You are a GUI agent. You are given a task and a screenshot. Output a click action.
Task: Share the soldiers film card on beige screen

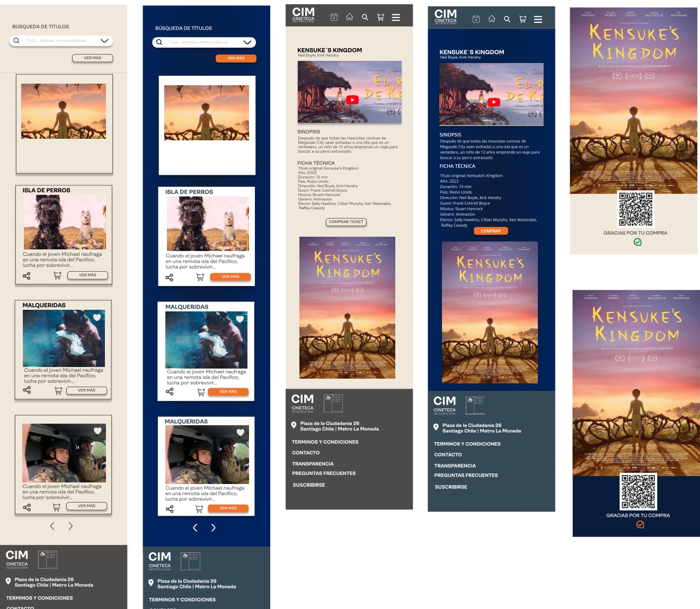click(27, 507)
